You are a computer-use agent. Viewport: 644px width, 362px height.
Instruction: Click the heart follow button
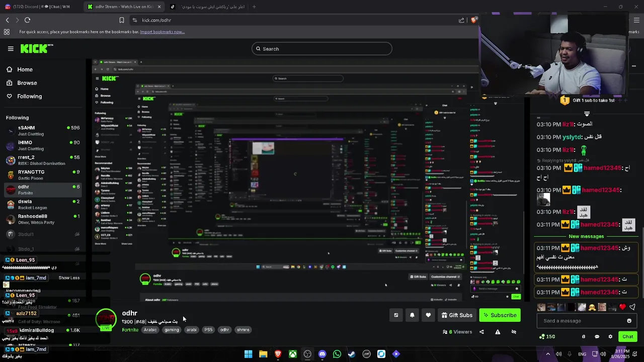428,315
